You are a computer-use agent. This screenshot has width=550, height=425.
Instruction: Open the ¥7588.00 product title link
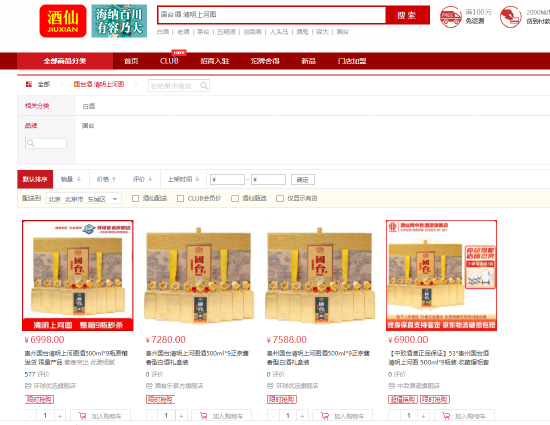[318, 358]
